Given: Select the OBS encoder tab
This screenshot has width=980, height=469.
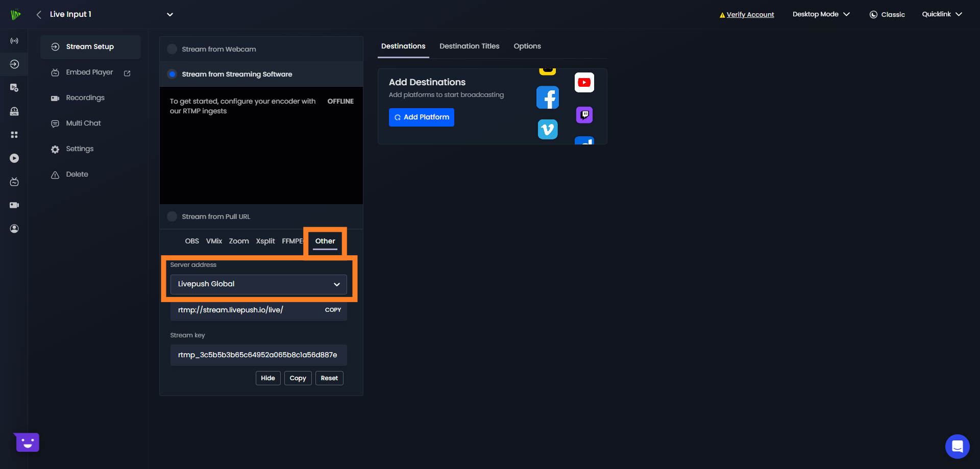Looking at the screenshot, I should click(x=192, y=241).
